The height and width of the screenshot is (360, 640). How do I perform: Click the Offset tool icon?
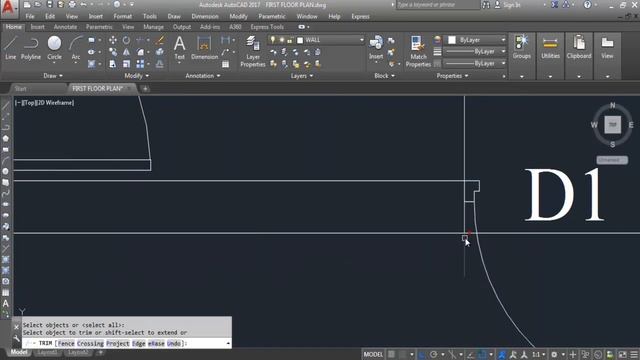tap(160, 64)
